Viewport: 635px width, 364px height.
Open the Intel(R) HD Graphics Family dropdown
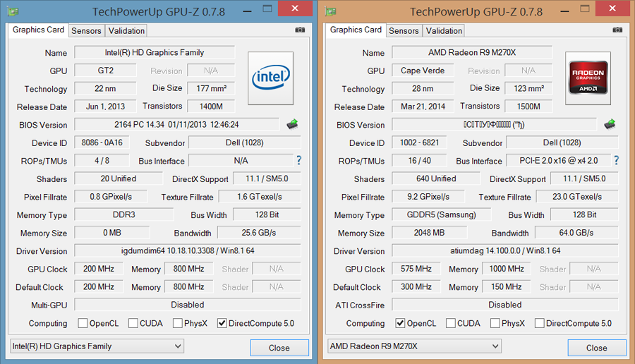click(97, 346)
